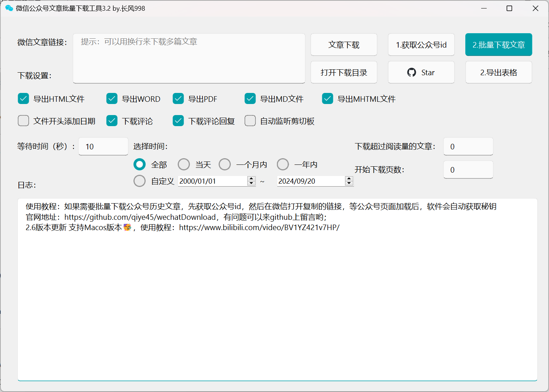Click the WeChat app icon in title bar
The height and width of the screenshot is (392, 549).
tap(9, 8)
